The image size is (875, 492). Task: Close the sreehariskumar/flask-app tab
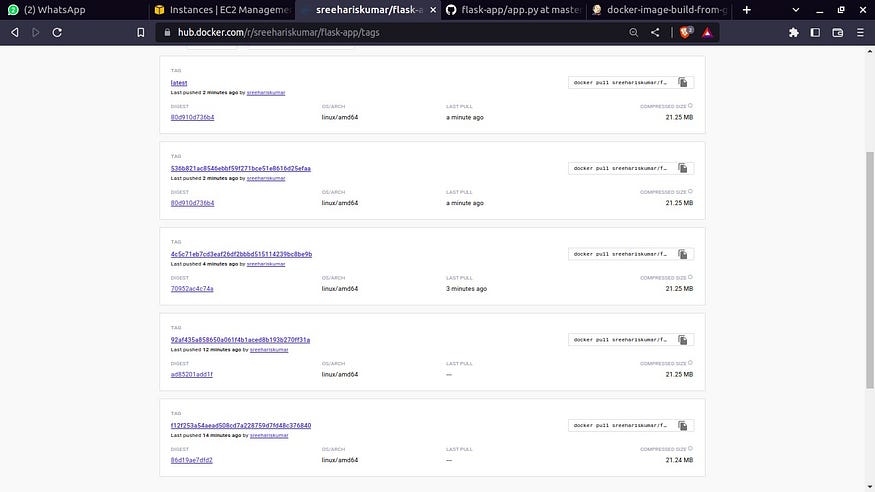433,10
